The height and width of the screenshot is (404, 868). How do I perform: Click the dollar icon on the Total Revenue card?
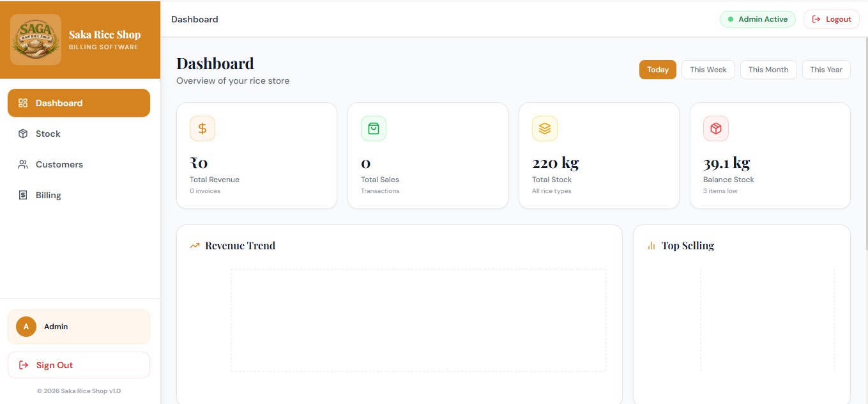(x=202, y=128)
